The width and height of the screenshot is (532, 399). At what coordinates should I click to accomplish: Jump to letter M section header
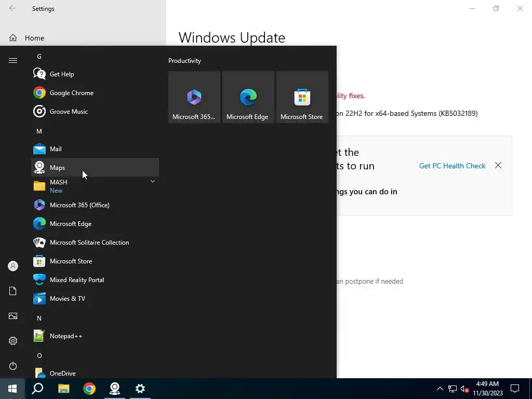coord(39,131)
